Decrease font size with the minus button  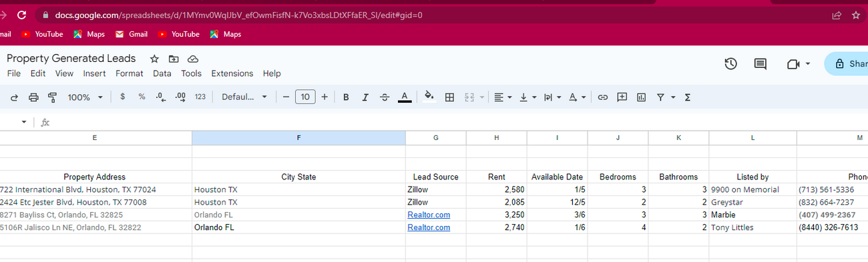(286, 97)
